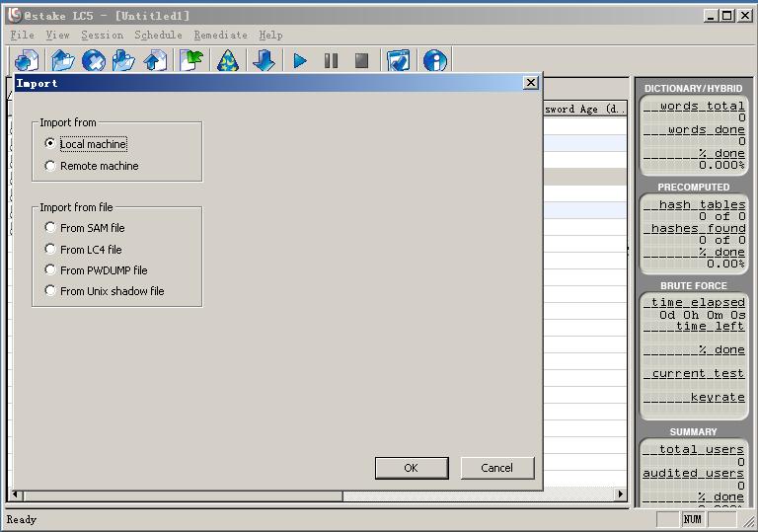This screenshot has height=532, width=758.
Task: Choose From SAM file option
Action: 49,227
